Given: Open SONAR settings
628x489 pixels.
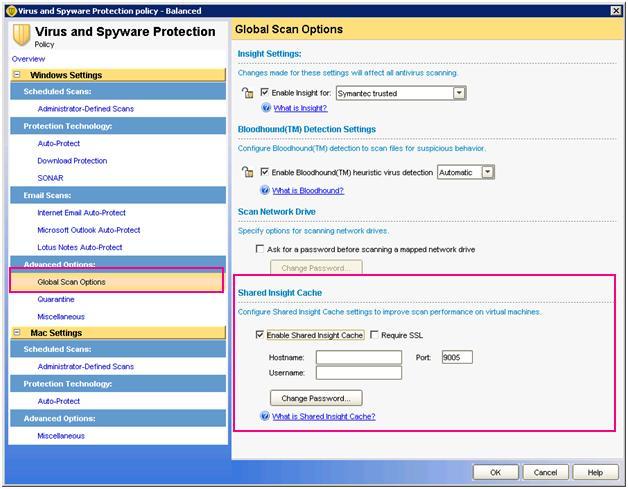Looking at the screenshot, I should click(x=50, y=178).
